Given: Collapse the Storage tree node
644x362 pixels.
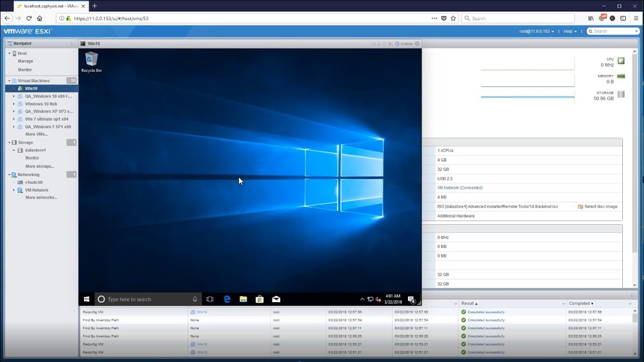Looking at the screenshot, I should [9, 142].
